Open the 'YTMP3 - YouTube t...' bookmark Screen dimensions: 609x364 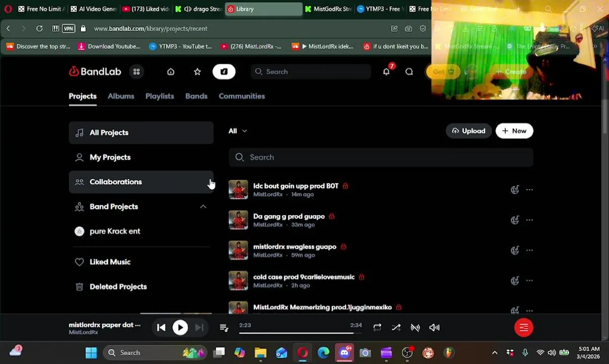tap(181, 47)
